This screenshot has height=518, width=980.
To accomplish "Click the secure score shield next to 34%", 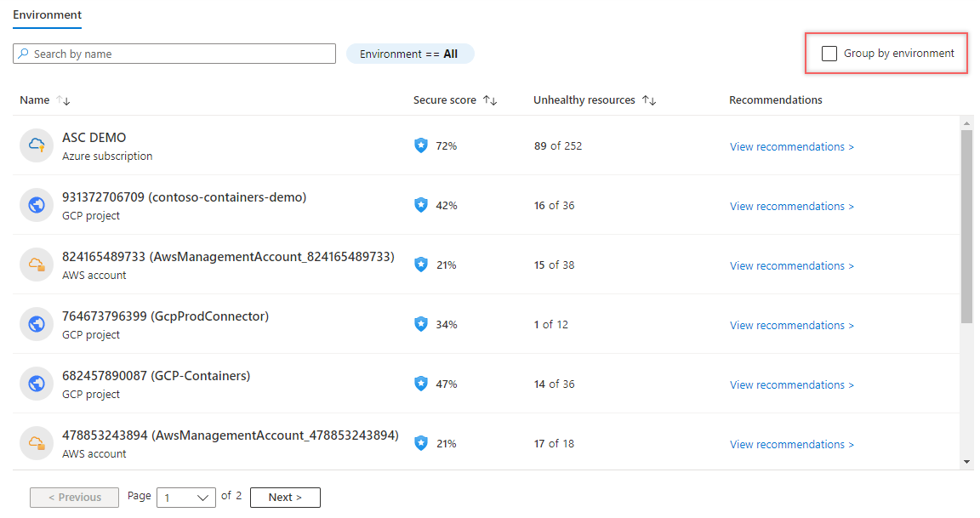I will coord(421,324).
